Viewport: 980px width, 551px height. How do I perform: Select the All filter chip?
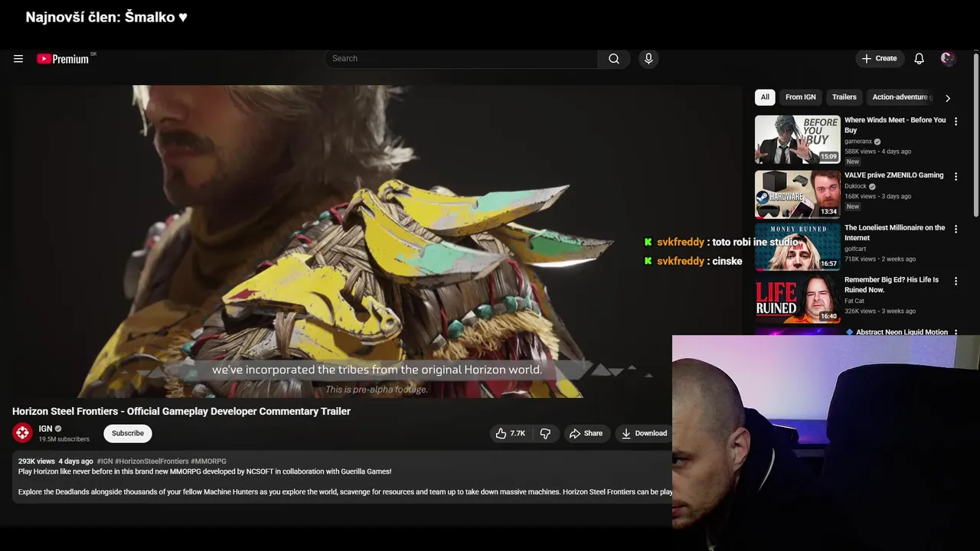[x=765, y=97]
